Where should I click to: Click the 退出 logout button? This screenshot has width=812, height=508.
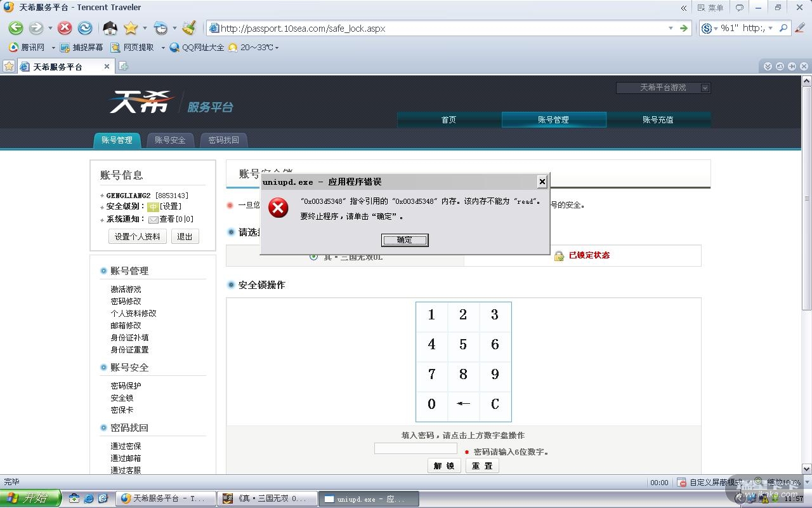pyautogui.click(x=185, y=236)
